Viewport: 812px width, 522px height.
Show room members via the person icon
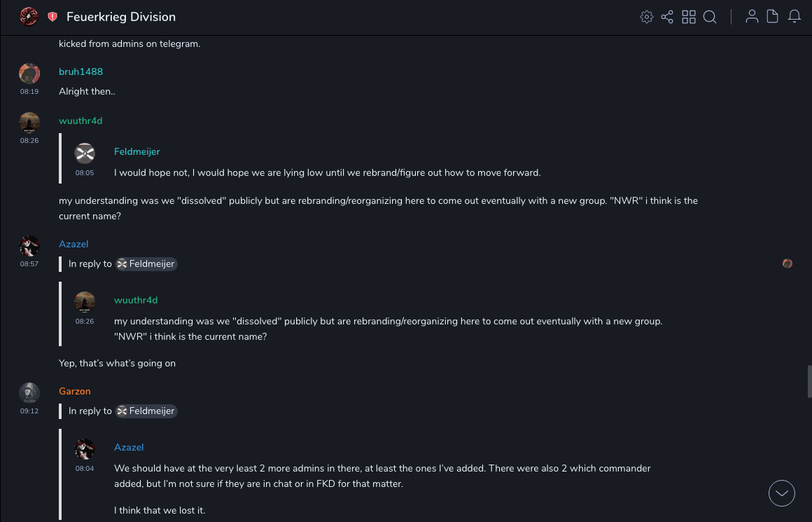(x=752, y=17)
